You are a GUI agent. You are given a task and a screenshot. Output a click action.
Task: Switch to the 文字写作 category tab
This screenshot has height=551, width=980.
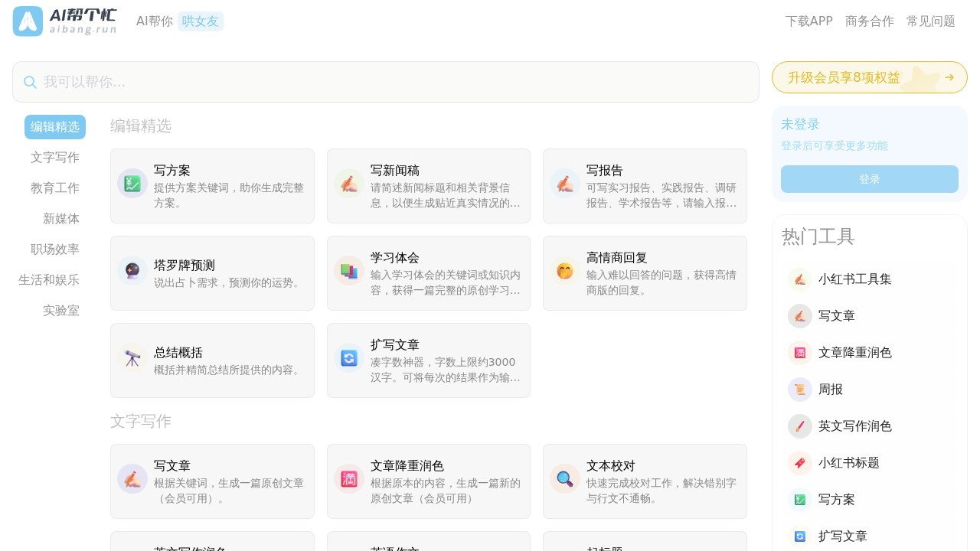[x=55, y=158]
